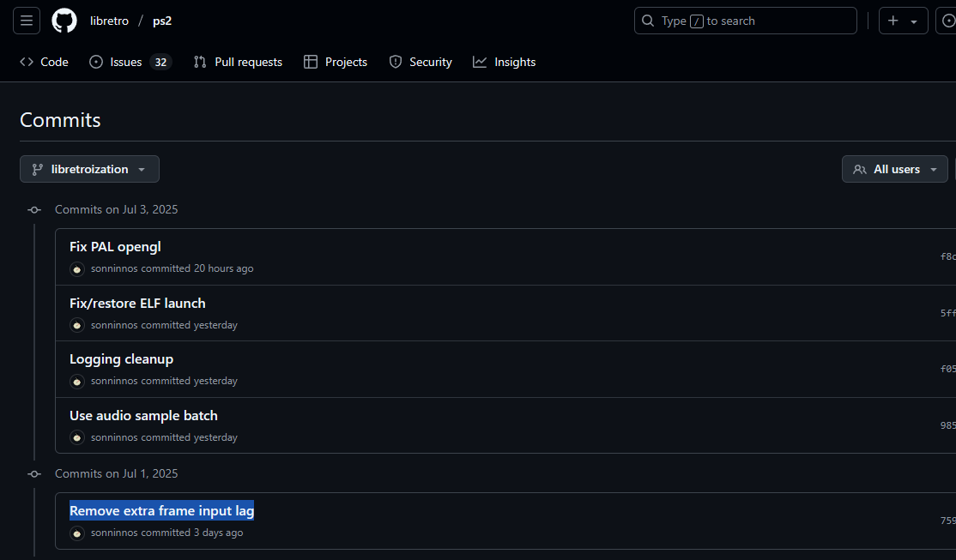The height and width of the screenshot is (560, 956).
Task: Click sonninnos avatar on Logging cleanup
Action: click(x=77, y=382)
